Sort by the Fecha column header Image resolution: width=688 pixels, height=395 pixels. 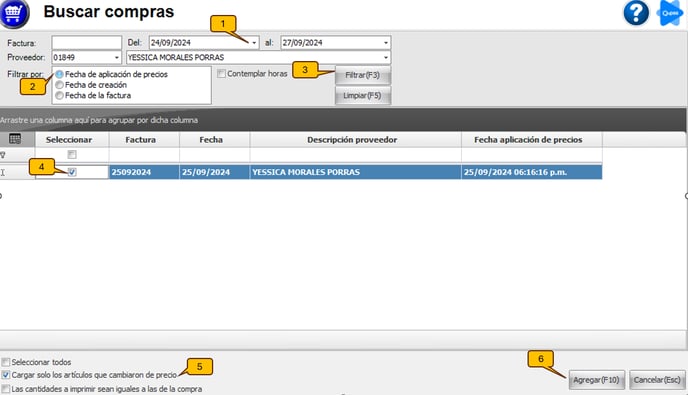pos(215,140)
